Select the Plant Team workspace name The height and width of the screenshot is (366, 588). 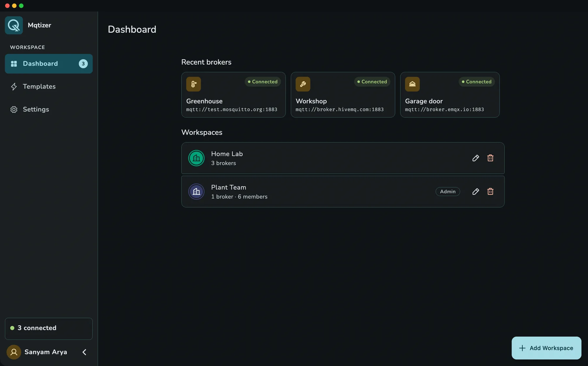[x=228, y=188]
